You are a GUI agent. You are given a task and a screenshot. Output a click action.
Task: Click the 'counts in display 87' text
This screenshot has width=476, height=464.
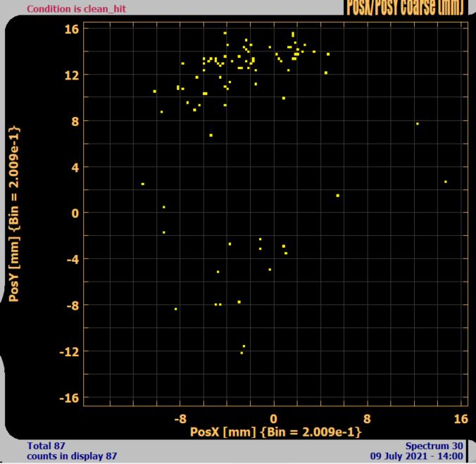tap(72, 456)
